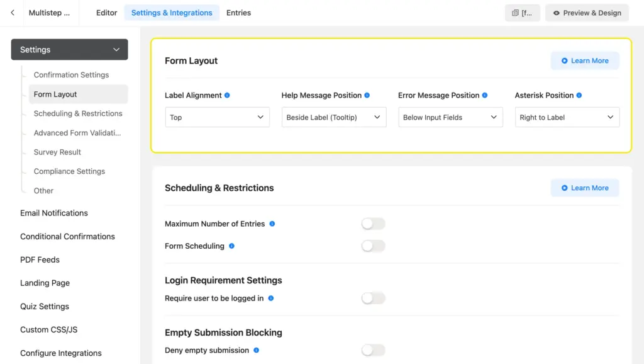Open Email Notifications in sidebar
This screenshot has width=644, height=364.
(54, 213)
